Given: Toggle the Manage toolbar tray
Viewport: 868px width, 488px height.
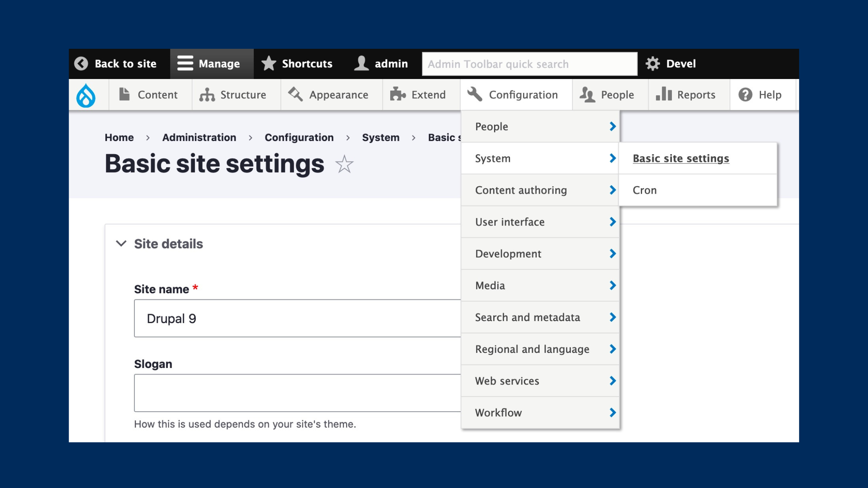Looking at the screenshot, I should [x=212, y=64].
